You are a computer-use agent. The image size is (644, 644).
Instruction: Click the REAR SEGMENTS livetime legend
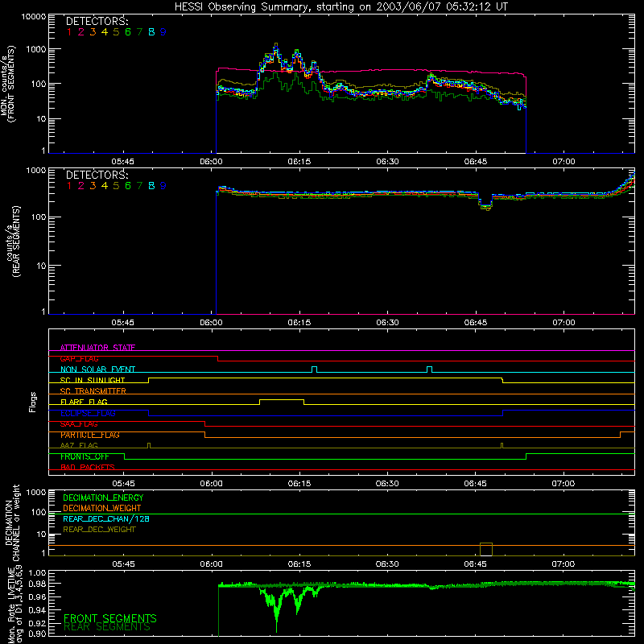107,627
